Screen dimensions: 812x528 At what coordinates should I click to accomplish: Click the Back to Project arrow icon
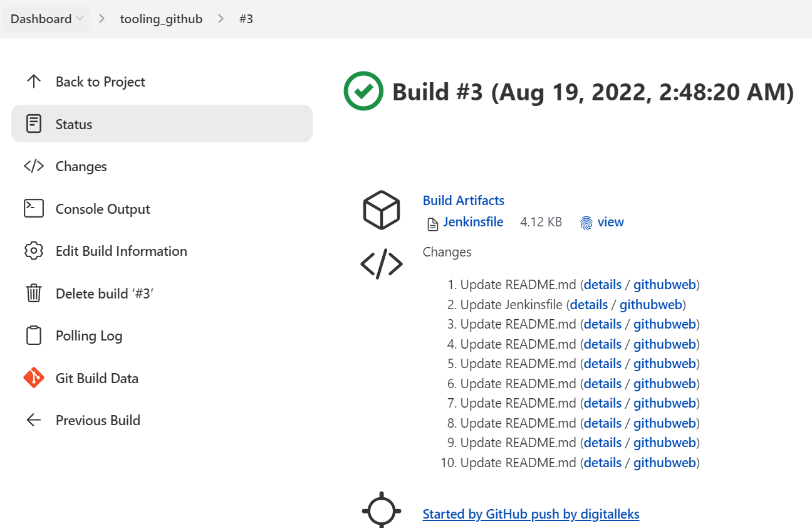coord(33,81)
